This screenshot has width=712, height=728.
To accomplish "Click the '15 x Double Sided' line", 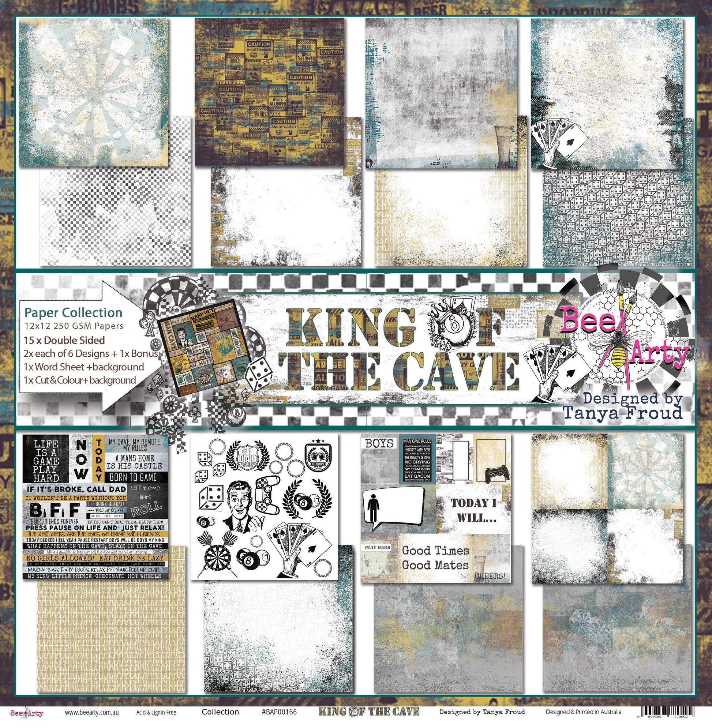I will 64,340.
